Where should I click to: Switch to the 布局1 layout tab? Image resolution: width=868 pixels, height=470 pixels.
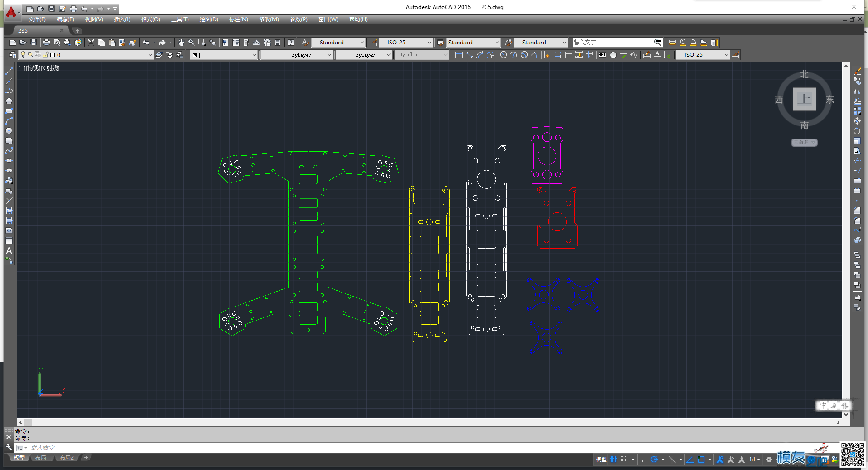tap(42, 458)
